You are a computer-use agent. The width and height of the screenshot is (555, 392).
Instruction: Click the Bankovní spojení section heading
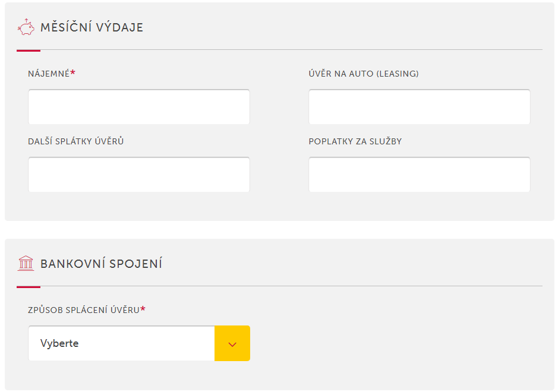101,264
